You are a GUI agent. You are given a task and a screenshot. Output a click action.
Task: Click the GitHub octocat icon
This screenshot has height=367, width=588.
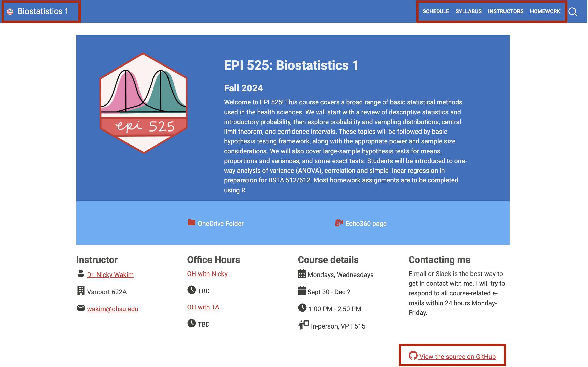pyautogui.click(x=413, y=355)
